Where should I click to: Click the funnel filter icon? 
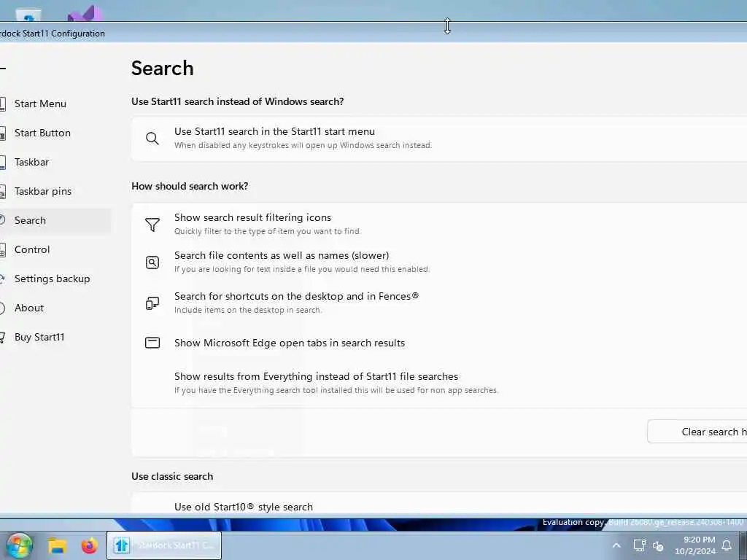[152, 225]
